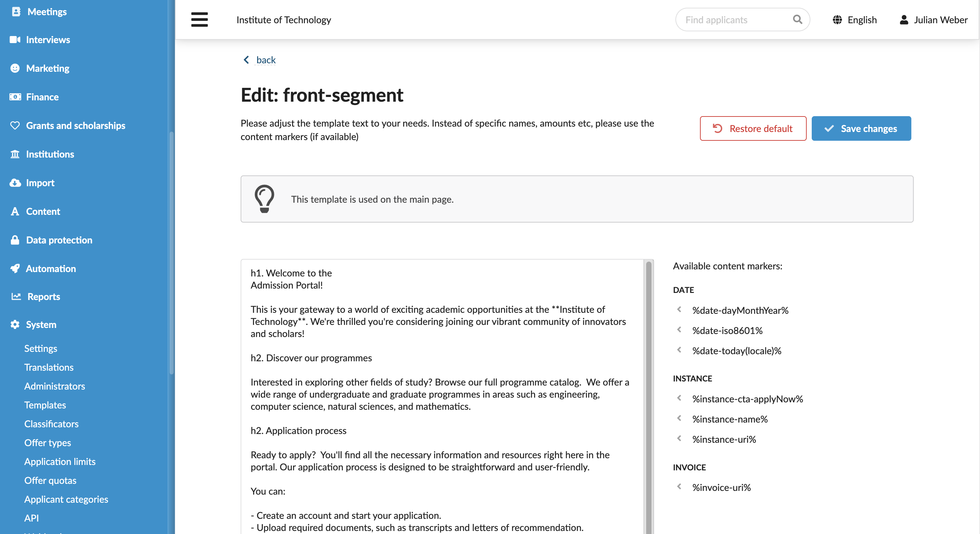Click the search magnifier icon
980x534 pixels.
(x=797, y=20)
